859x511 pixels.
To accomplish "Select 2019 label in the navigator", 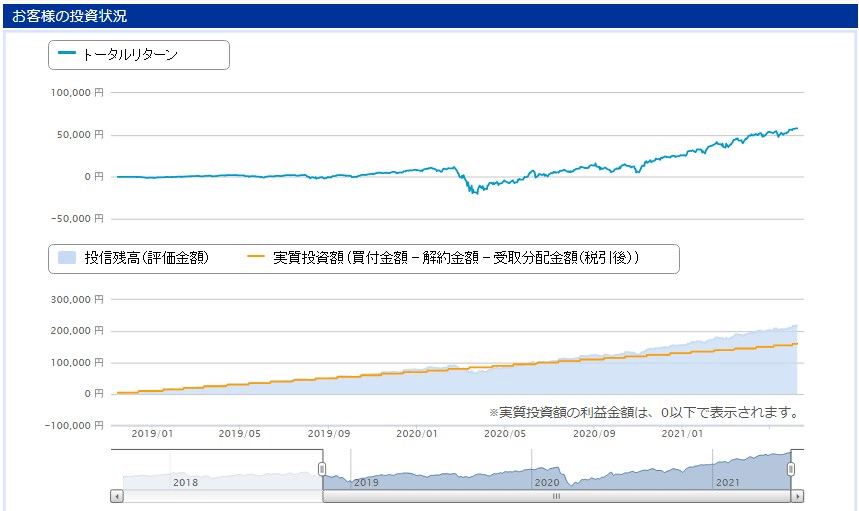I will tap(366, 483).
